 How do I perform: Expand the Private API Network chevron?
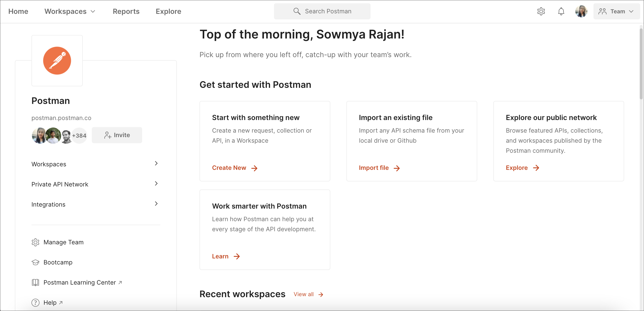(x=156, y=183)
